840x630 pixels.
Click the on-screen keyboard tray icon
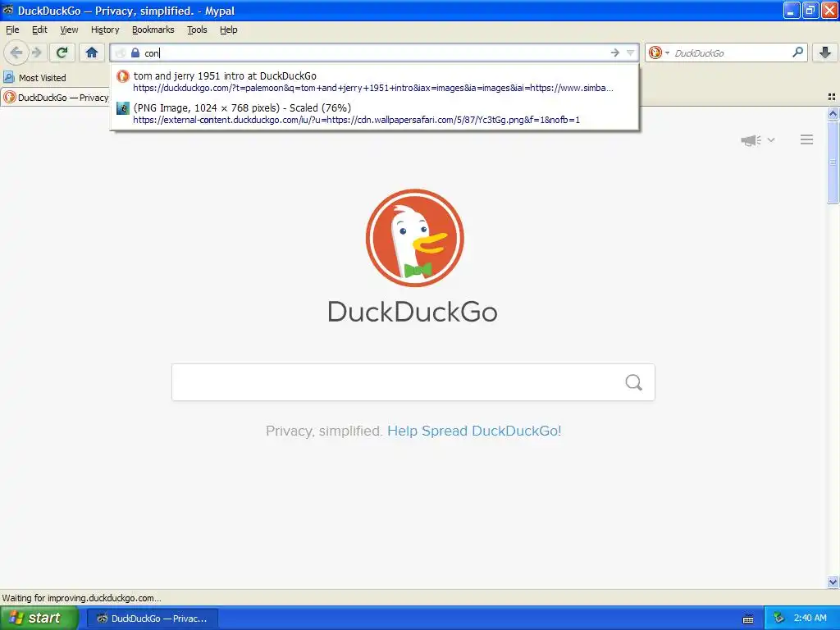point(748,619)
